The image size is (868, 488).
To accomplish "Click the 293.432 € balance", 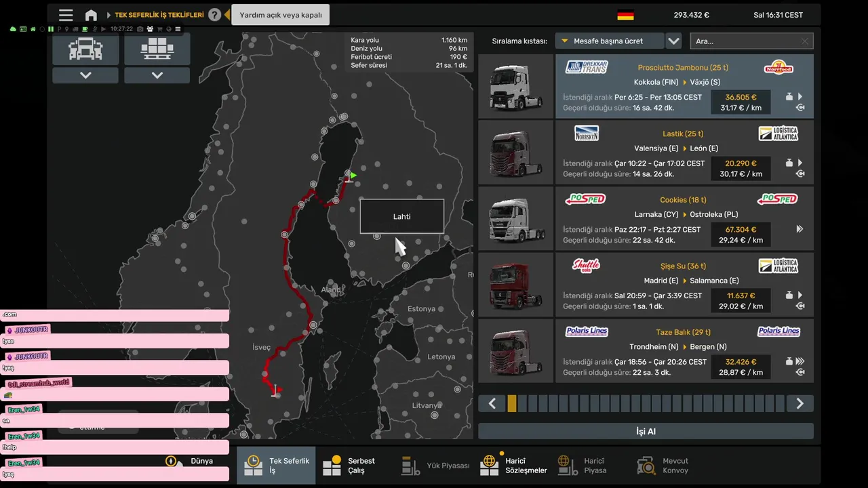I will point(691,15).
